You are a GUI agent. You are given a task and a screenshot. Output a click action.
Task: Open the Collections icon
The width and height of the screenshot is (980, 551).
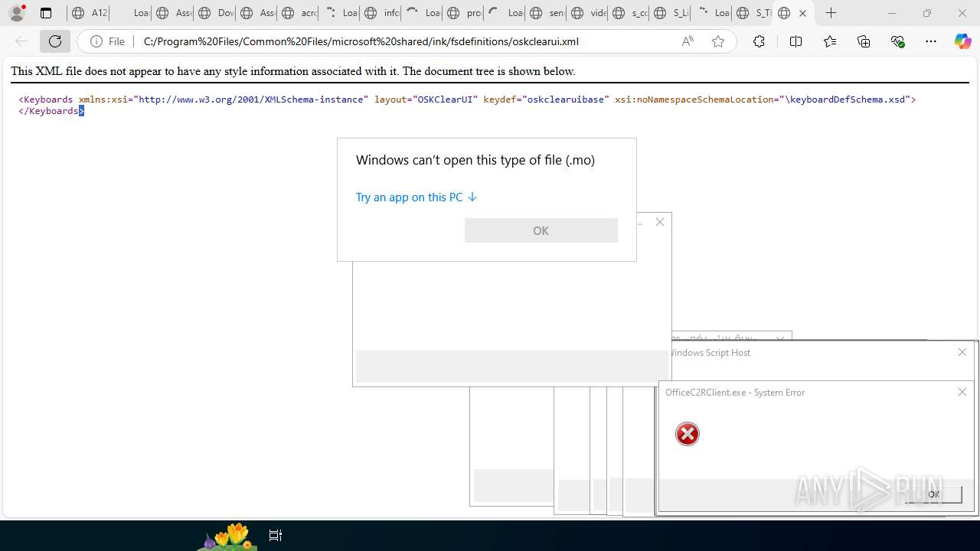(x=864, y=41)
